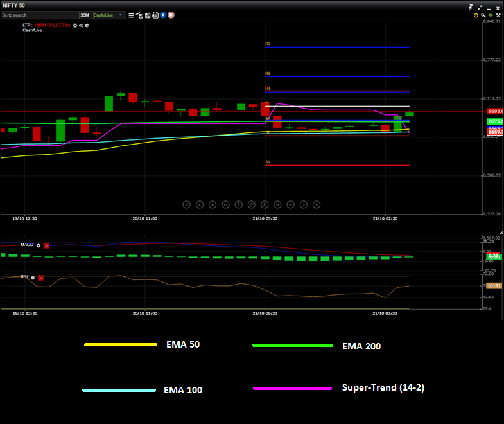
Task: Click the vertical compress arrows button
Action: tap(238, 204)
